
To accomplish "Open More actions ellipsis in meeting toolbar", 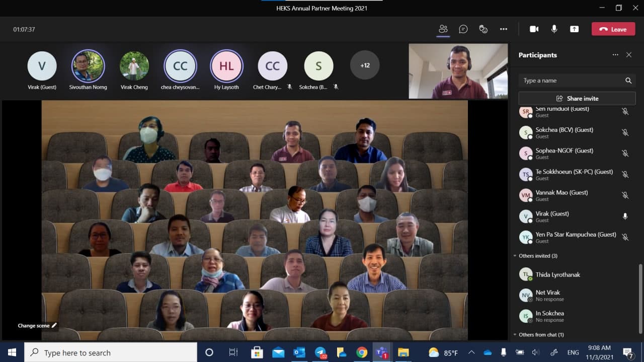I will tap(504, 29).
